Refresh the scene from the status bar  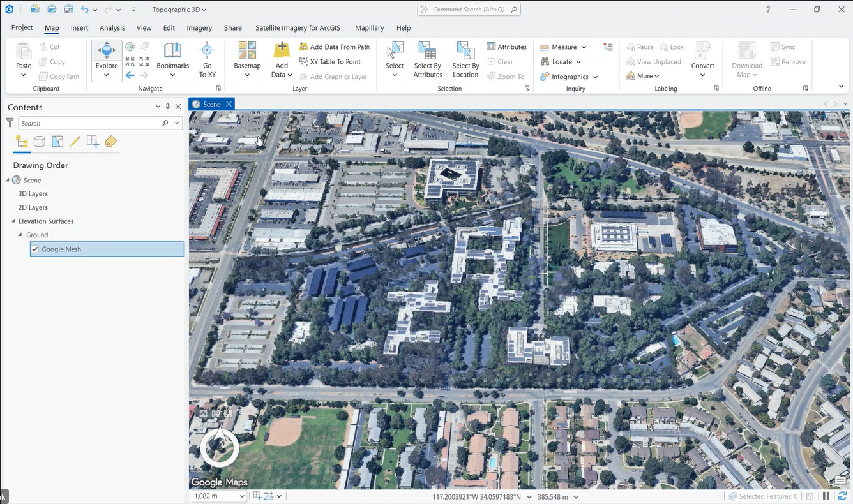pyautogui.click(x=842, y=496)
